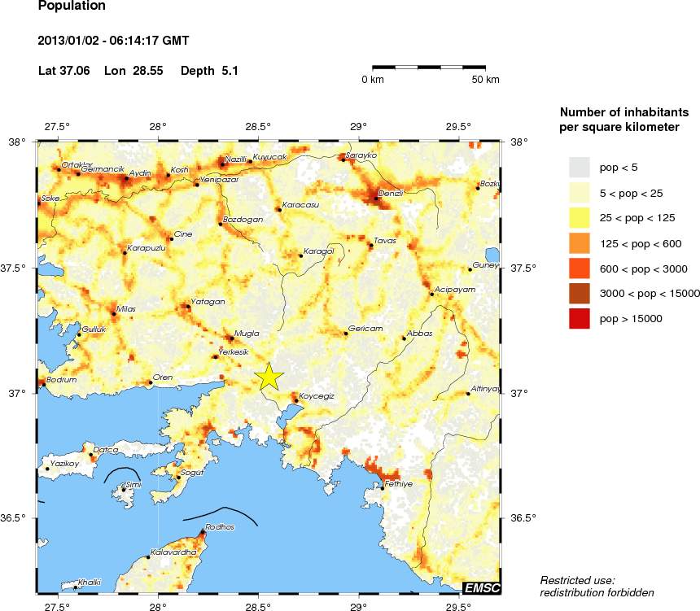Viewport: 700px width, 611px height.
Task: Click the Rodhos city marker
Action: [x=202, y=531]
